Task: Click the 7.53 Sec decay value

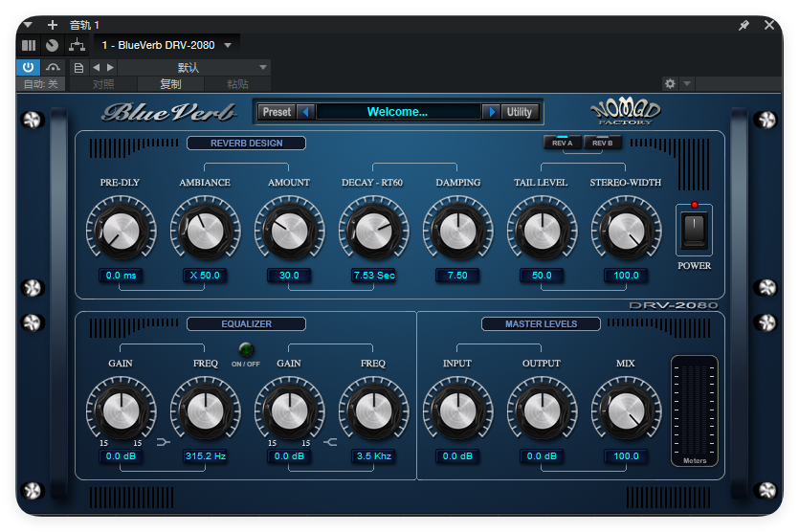Action: (373, 276)
